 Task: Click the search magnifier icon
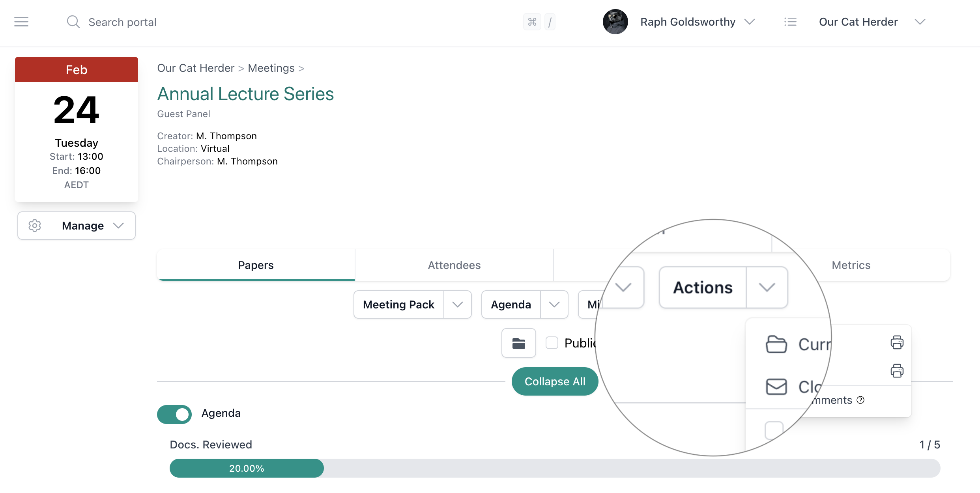coord(73,22)
